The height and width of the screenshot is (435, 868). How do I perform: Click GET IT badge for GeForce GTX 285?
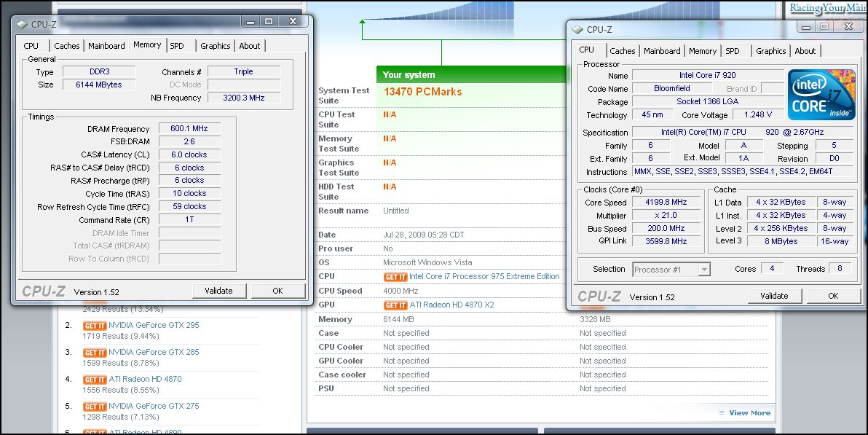[95, 353]
